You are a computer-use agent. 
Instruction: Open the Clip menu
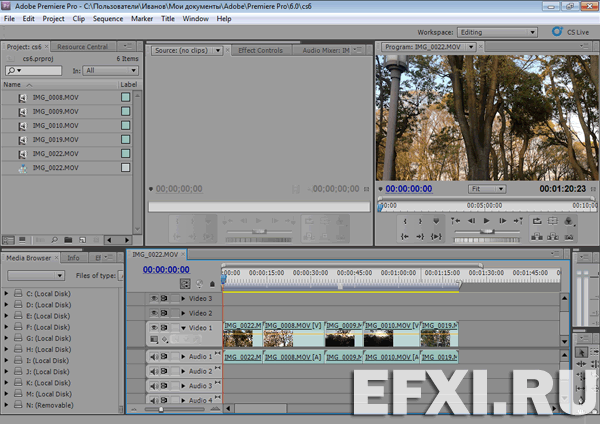tap(78, 19)
